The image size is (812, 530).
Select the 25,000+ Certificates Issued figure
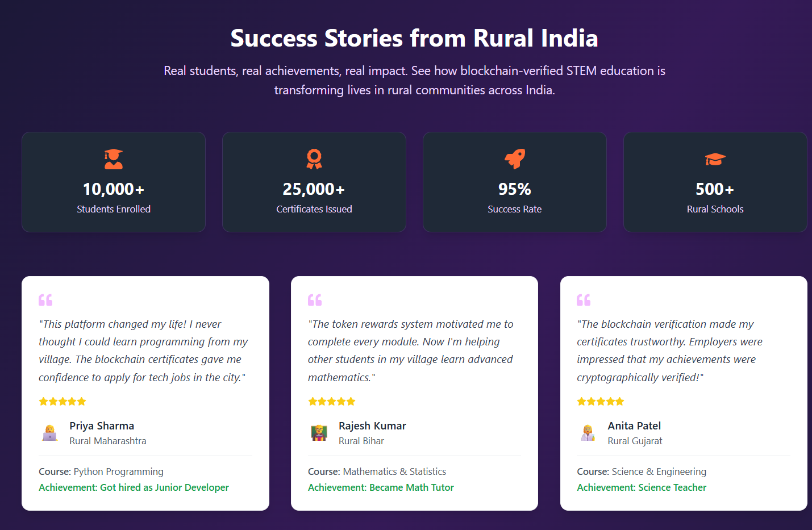click(314, 189)
